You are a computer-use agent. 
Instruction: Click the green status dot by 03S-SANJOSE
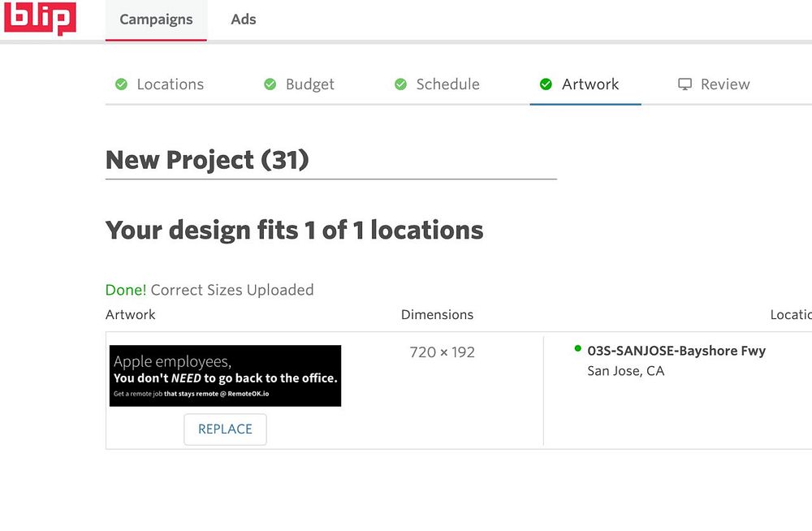[577, 348]
